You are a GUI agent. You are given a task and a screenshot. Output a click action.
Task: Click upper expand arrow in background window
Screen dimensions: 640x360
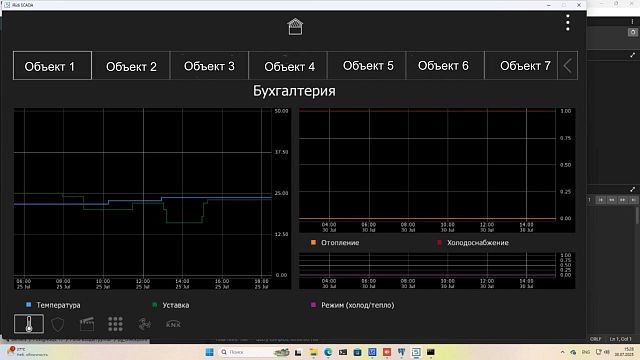pyautogui.click(x=632, y=55)
